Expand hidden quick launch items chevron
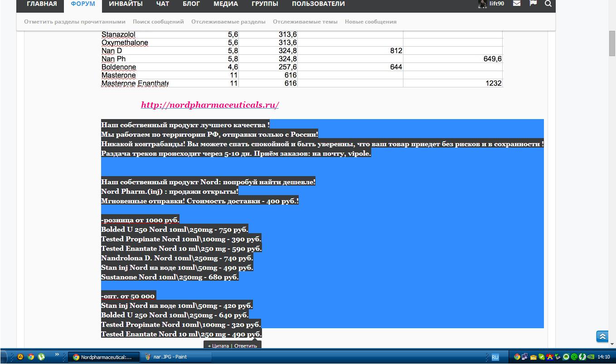The image size is (616, 364). pyautogui.click(x=57, y=354)
